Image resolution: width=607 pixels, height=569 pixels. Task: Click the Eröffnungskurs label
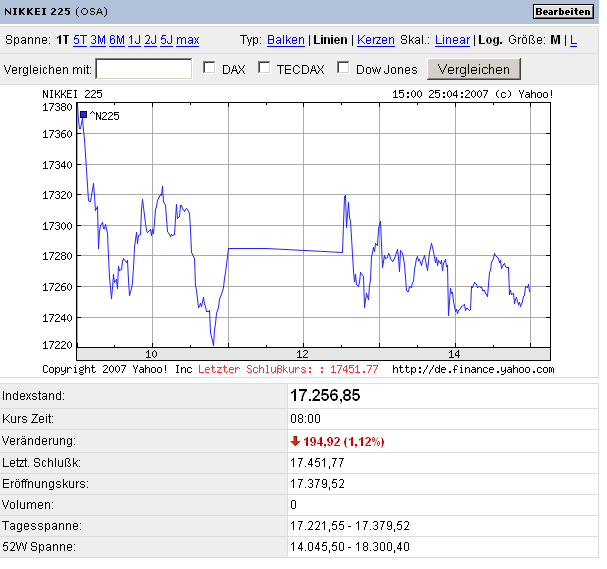tap(45, 484)
